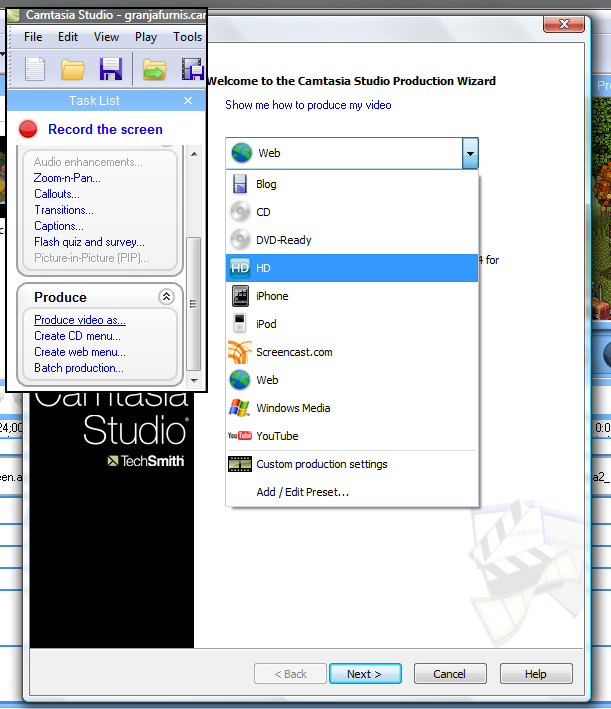Select Custom production settings entry

(321, 464)
